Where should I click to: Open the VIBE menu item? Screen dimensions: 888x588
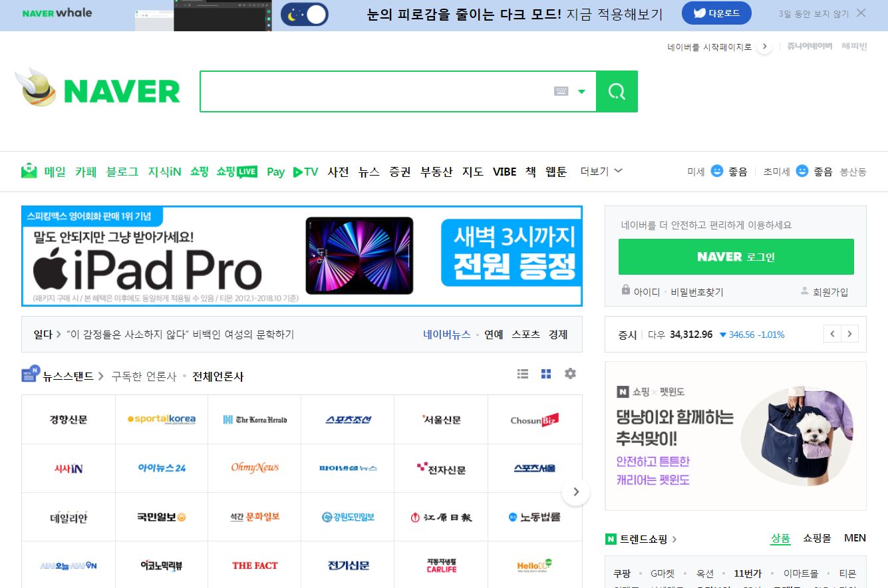pos(504,172)
